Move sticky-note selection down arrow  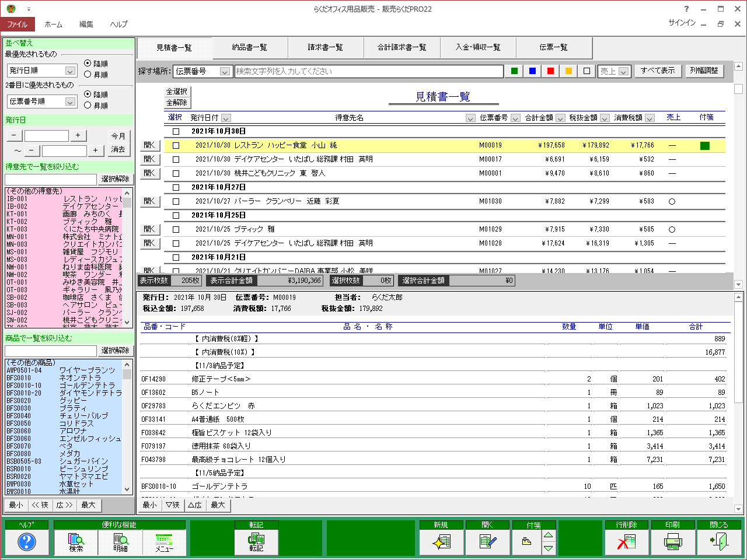(x=549, y=548)
